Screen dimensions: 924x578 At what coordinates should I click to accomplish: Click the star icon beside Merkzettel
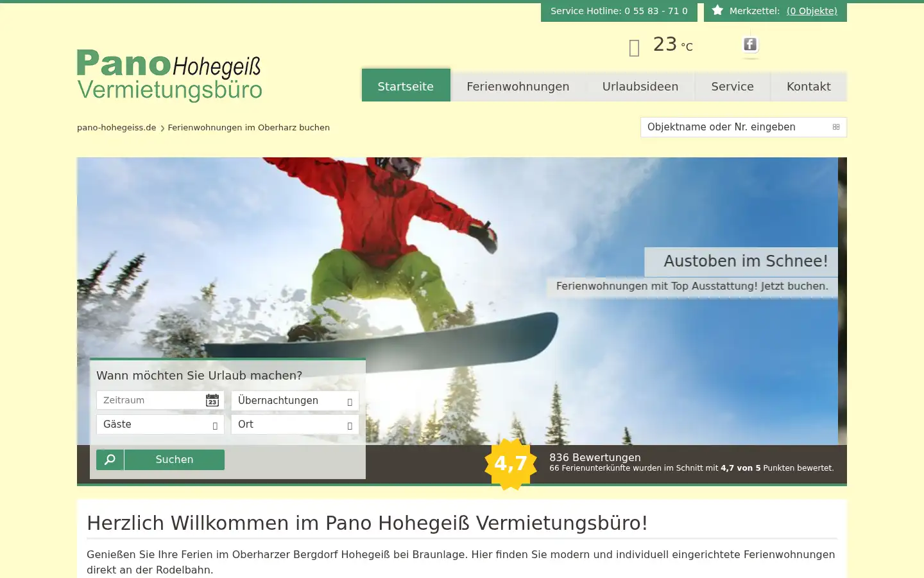pos(717,10)
